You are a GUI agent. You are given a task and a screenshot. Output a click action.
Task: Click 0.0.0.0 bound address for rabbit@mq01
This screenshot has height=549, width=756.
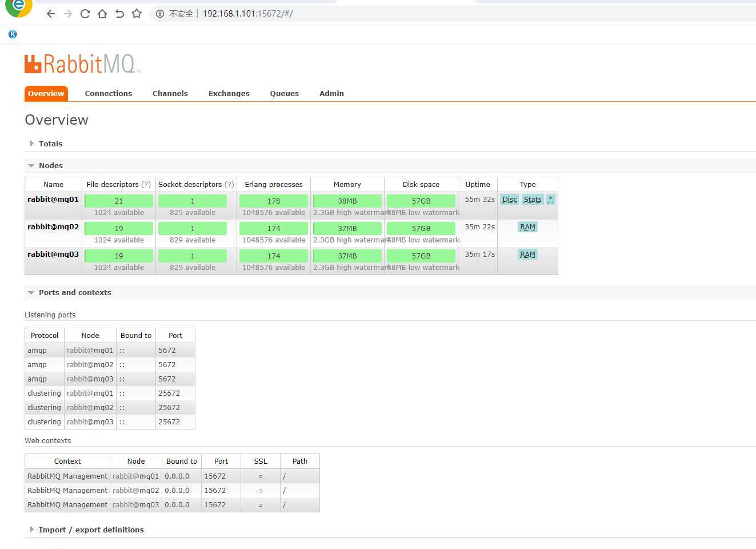pos(177,476)
